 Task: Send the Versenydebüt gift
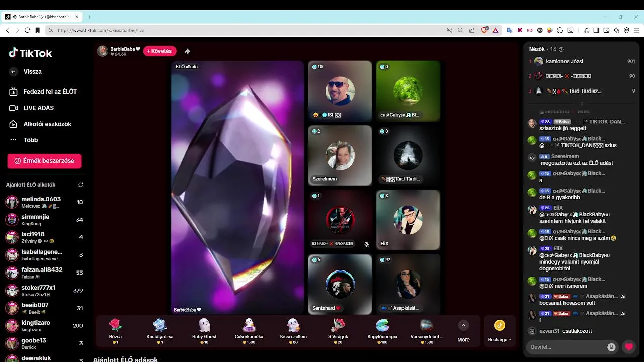(x=426, y=330)
